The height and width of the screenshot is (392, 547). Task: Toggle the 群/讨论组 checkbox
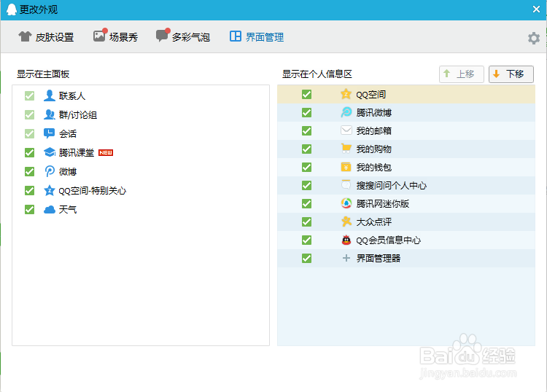tap(30, 114)
